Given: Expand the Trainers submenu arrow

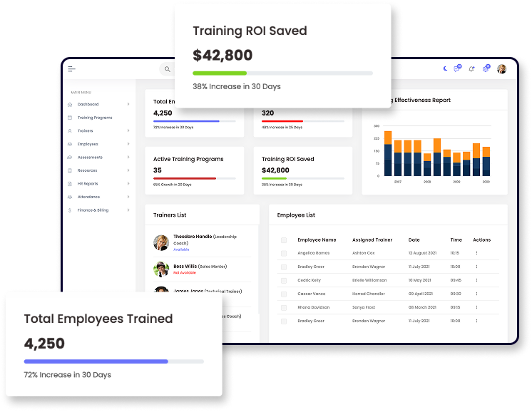Looking at the screenshot, I should (128, 131).
